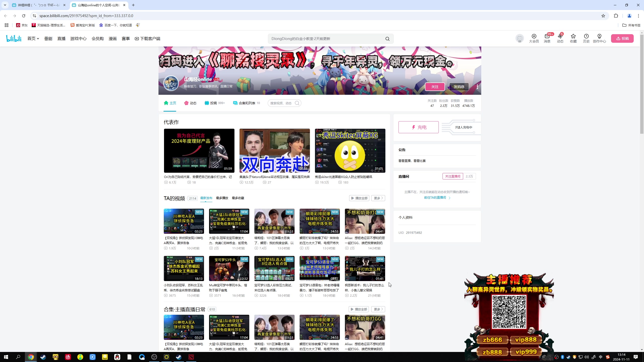Image resolution: width=644 pixels, height=362 pixels.
Task: Switch to the 哔哩哔哩 first browser tab
Action: tap(39, 5)
